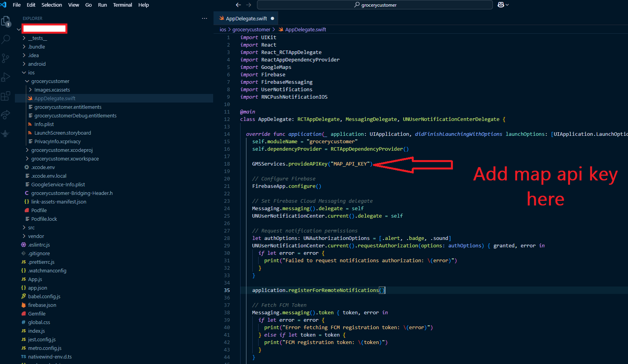Click the ios breadcrumb

click(x=223, y=29)
